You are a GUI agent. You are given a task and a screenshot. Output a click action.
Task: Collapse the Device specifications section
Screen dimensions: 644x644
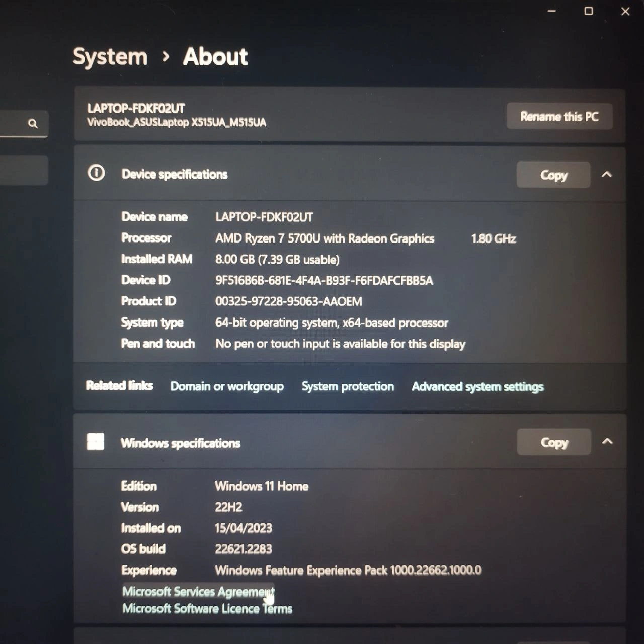point(607,174)
